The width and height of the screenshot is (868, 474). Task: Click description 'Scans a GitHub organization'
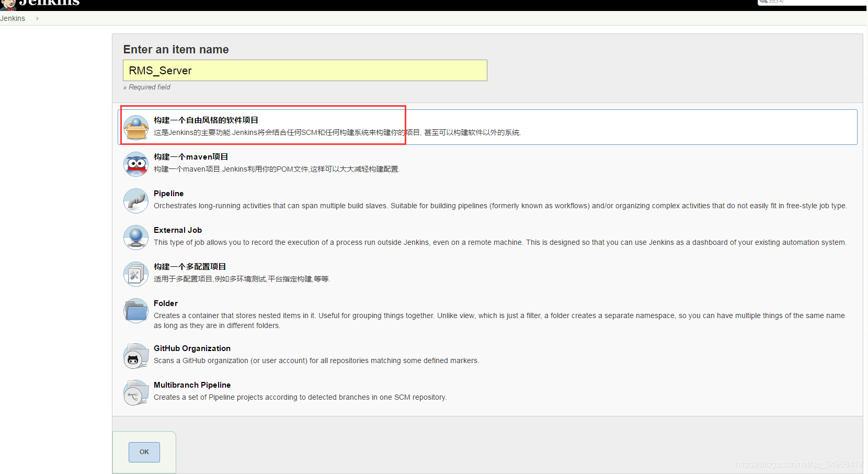tap(316, 360)
